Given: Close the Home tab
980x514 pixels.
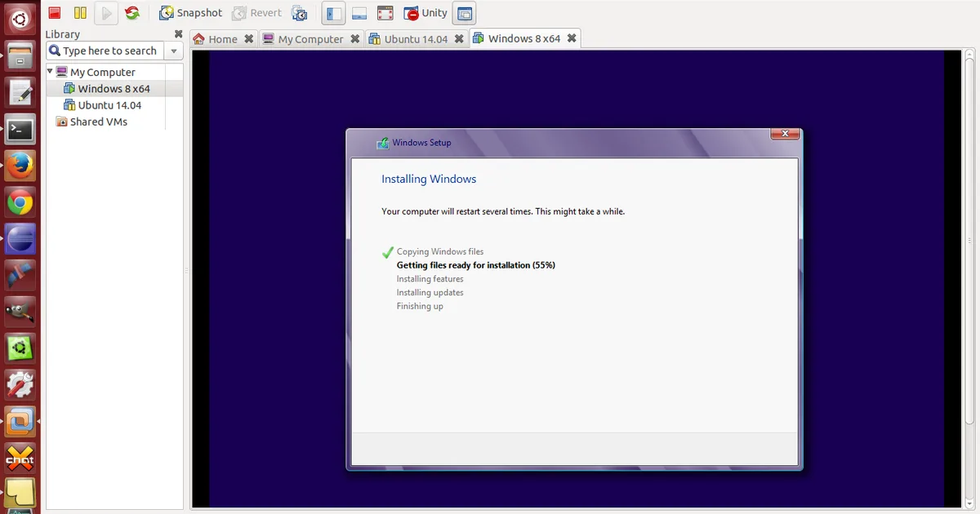Looking at the screenshot, I should (249, 38).
